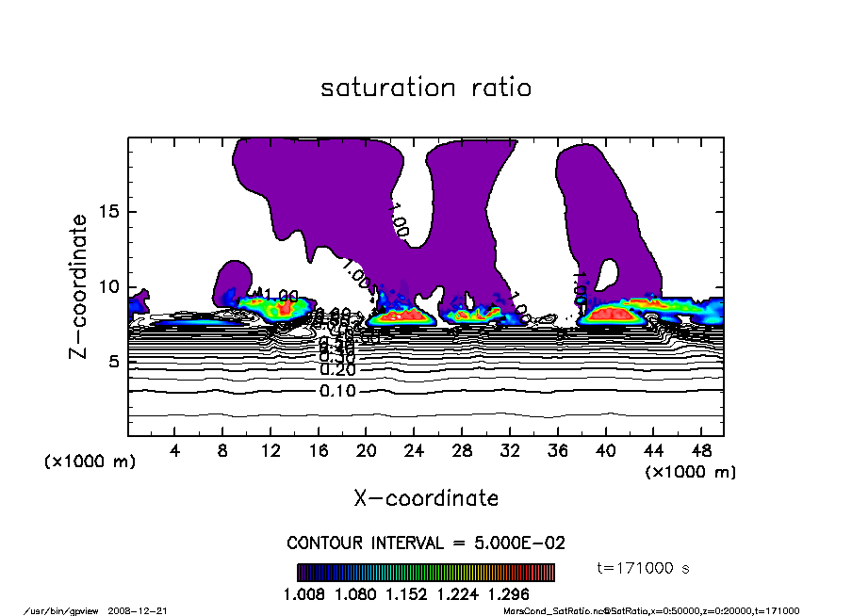The width and height of the screenshot is (852, 616).
Task: Select the Z-coordinate axis label
Action: pos(80,286)
